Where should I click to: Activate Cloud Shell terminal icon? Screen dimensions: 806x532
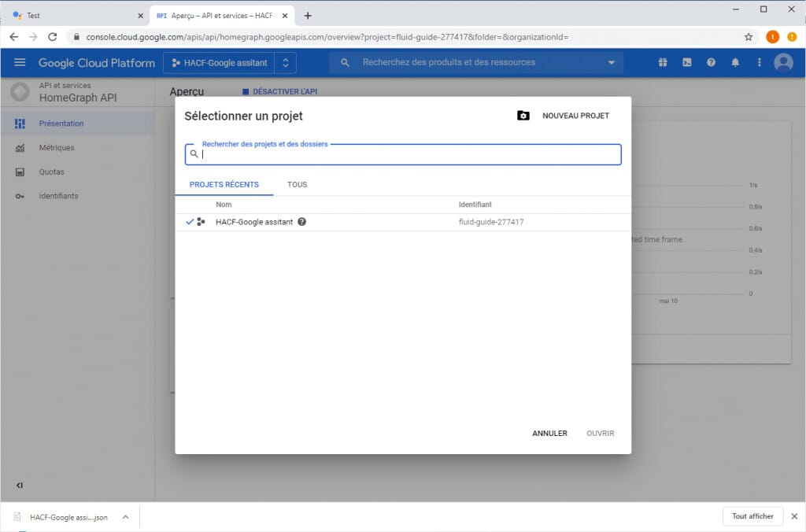click(686, 63)
